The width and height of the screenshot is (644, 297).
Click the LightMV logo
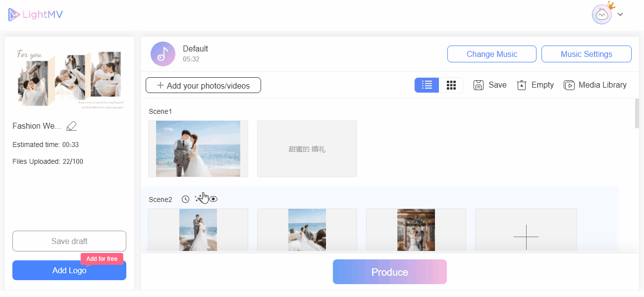tap(35, 14)
